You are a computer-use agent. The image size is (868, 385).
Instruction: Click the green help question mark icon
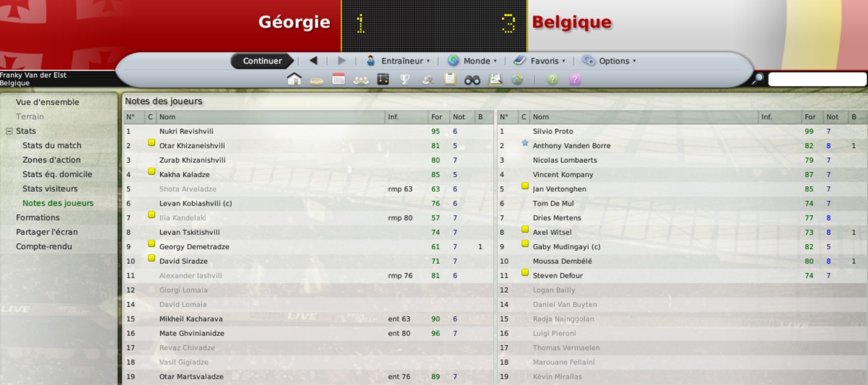[x=553, y=80]
